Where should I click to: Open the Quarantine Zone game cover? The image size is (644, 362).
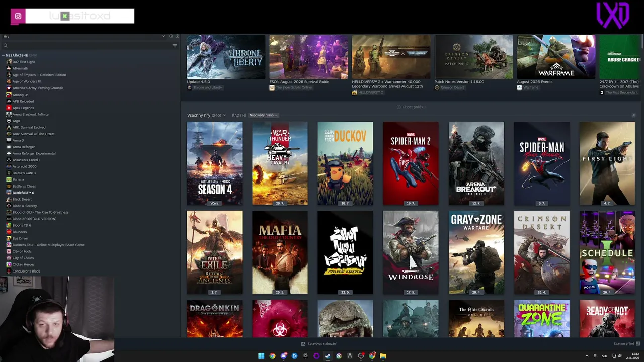coord(541,319)
